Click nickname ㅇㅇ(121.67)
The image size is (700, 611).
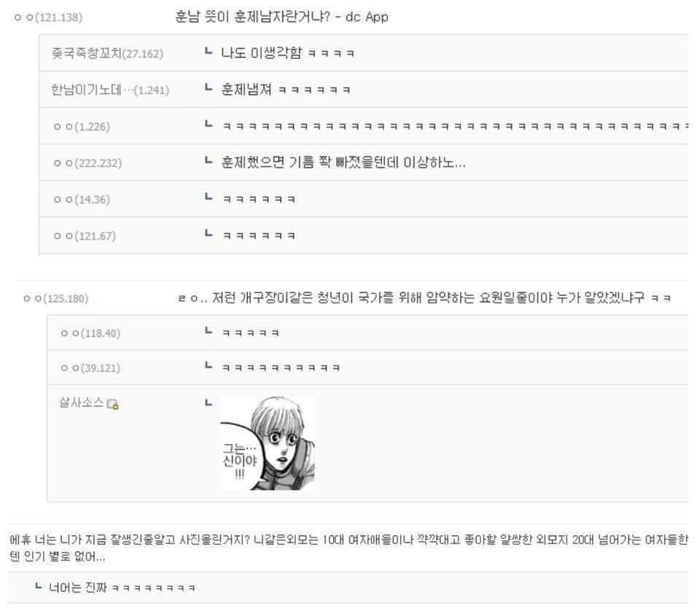click(85, 236)
